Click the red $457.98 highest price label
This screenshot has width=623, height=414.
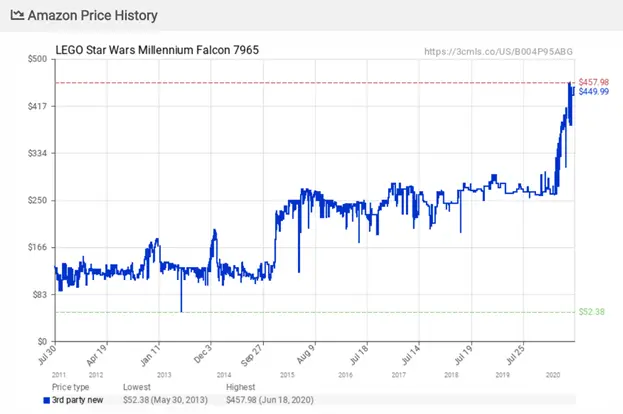tap(594, 82)
